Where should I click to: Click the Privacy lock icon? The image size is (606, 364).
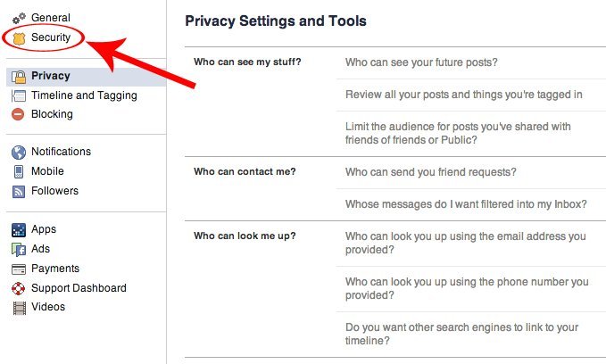(19, 77)
